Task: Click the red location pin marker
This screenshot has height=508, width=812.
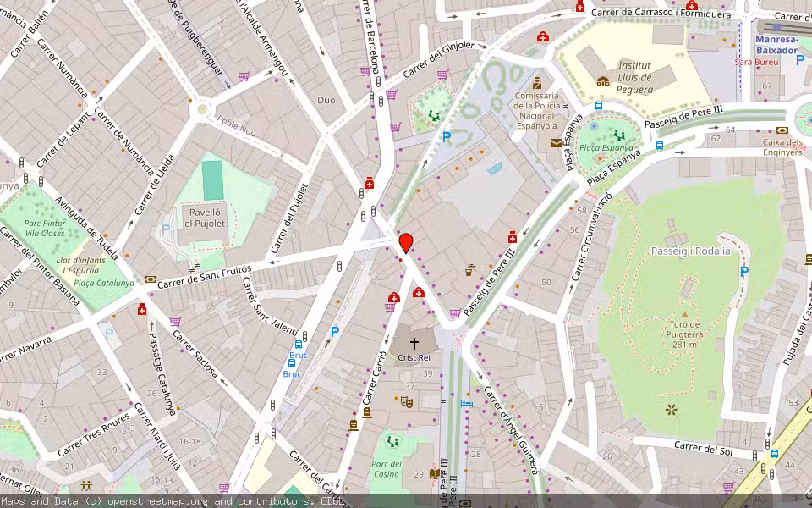Action: pos(406,243)
